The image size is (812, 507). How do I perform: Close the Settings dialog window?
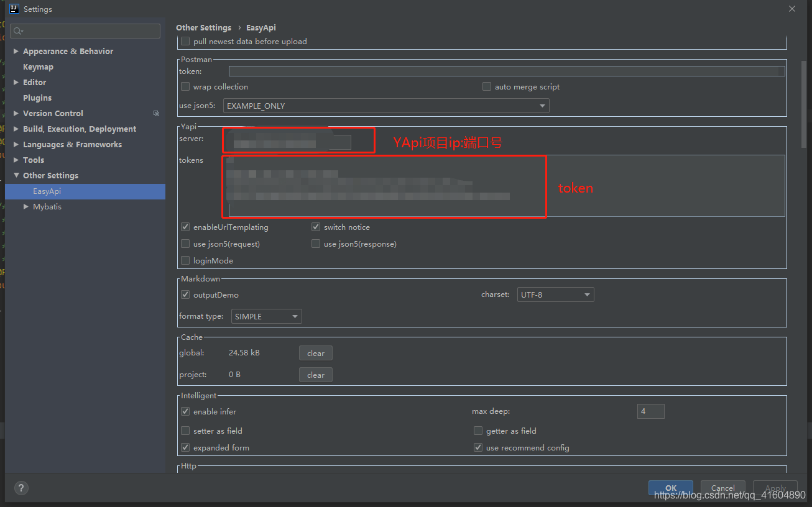point(791,9)
